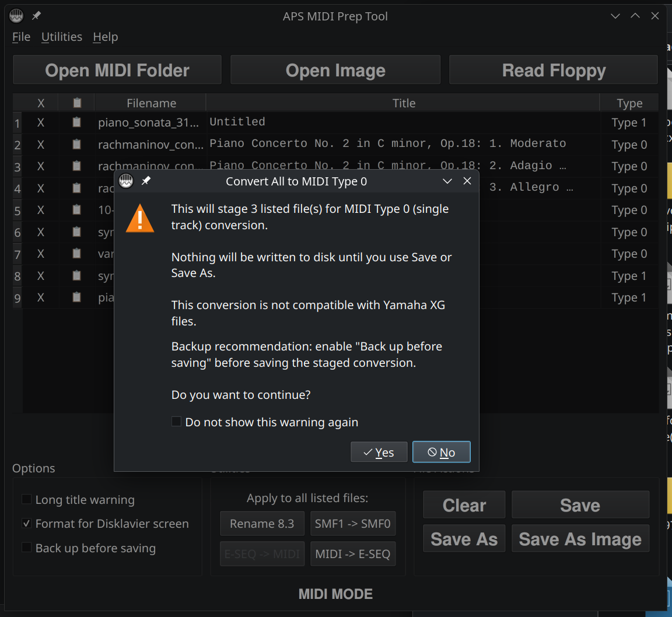
Task: Click the Title column header
Action: 403,103
